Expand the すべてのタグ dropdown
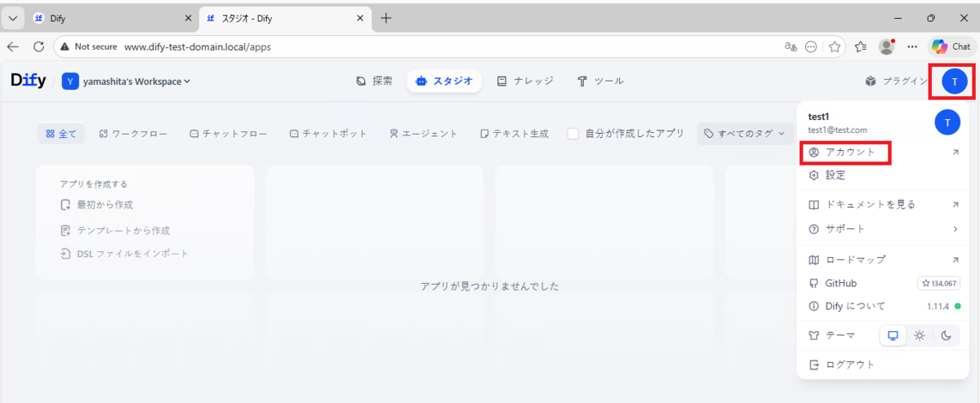This screenshot has height=403, width=980. [x=746, y=133]
